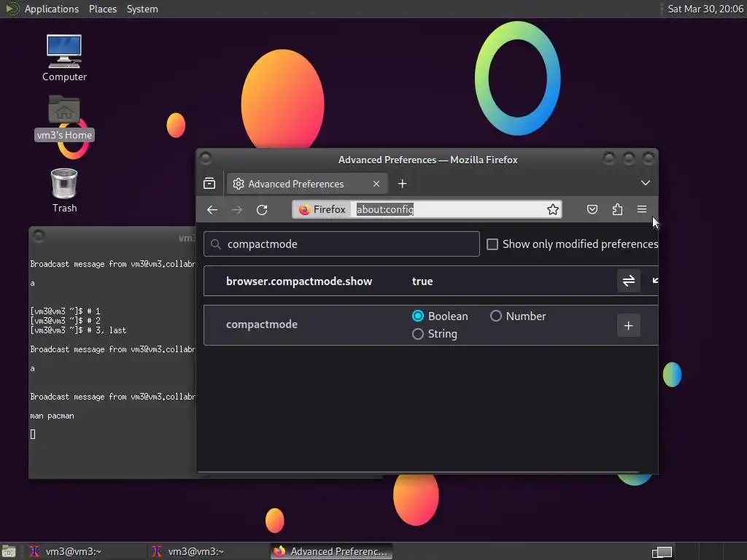
Task: Reset browser.compactmode.show with arrow icon
Action: click(655, 281)
